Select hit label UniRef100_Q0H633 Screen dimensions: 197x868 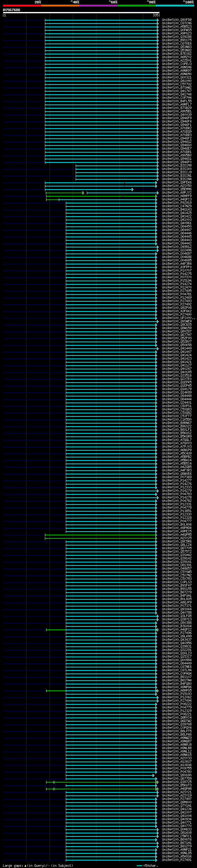(x=177, y=829)
